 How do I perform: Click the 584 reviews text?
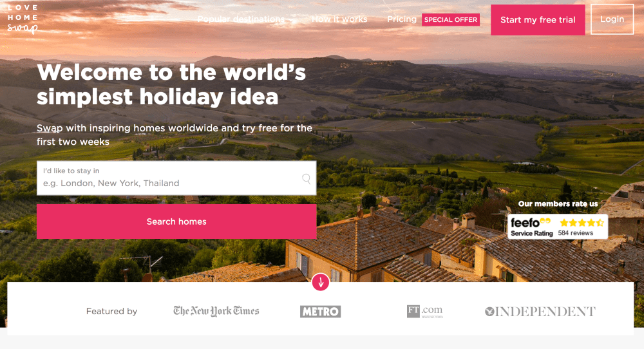pyautogui.click(x=575, y=233)
